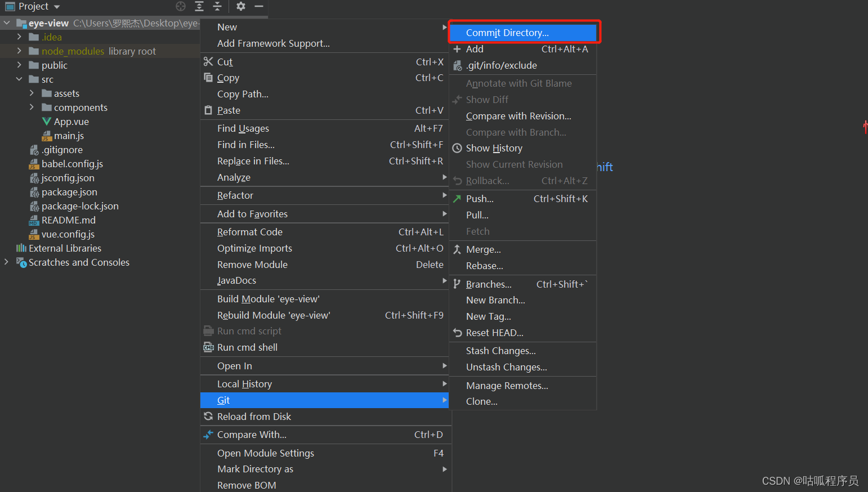This screenshot has height=492, width=868.
Task: Open the New submenu
Action: (x=324, y=27)
